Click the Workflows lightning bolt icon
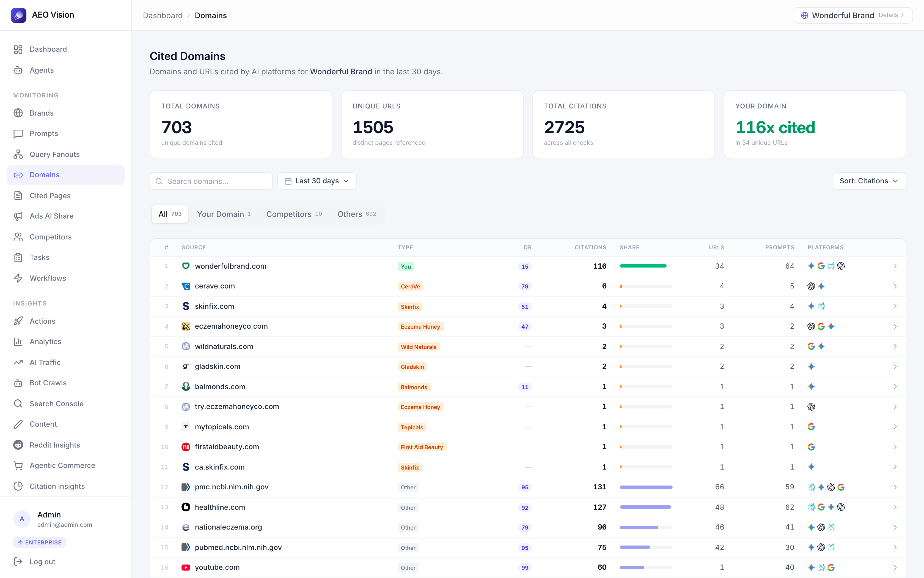Viewport: 924px width, 578px height. [18, 278]
